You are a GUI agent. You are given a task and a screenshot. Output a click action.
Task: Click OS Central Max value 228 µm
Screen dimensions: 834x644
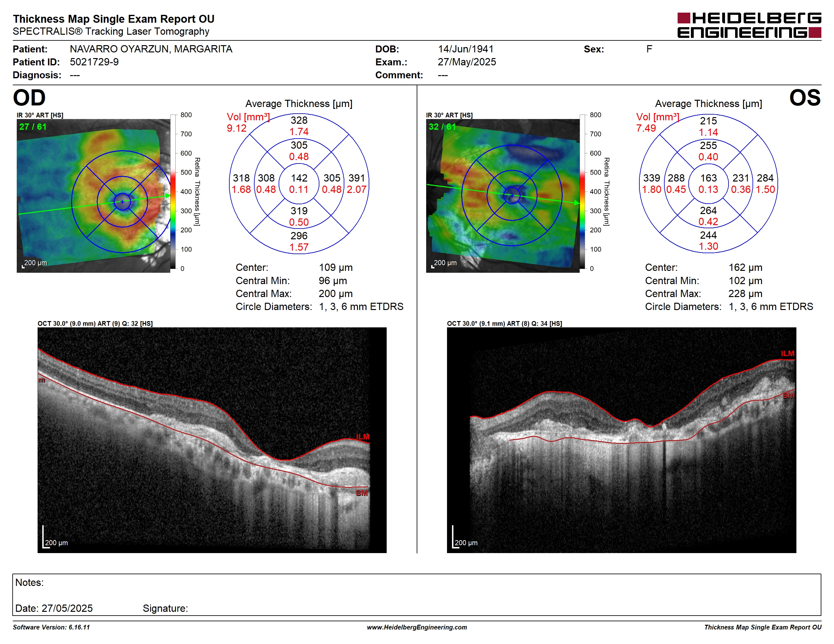coord(746,294)
